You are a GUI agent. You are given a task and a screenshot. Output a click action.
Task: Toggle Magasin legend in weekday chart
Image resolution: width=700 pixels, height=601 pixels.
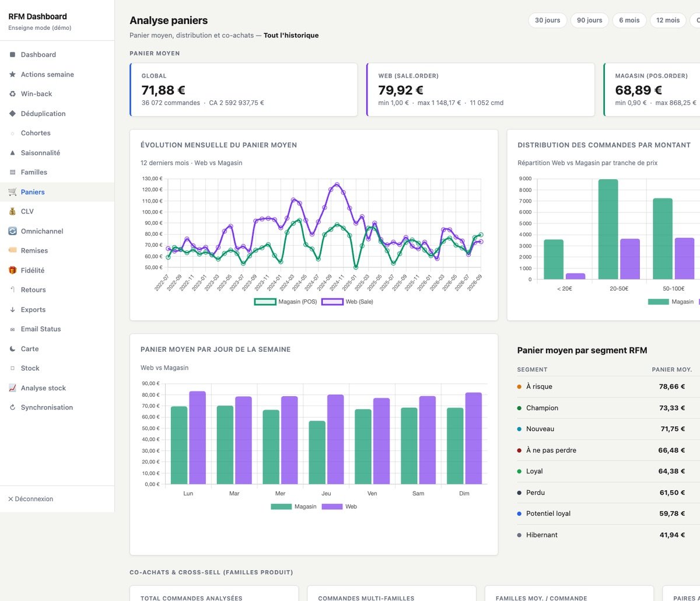pyautogui.click(x=293, y=506)
